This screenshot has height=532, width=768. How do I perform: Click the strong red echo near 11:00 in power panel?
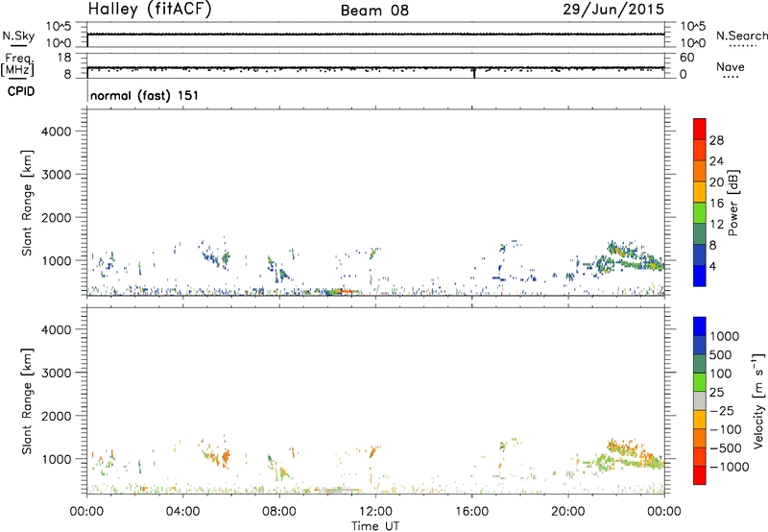click(x=348, y=292)
